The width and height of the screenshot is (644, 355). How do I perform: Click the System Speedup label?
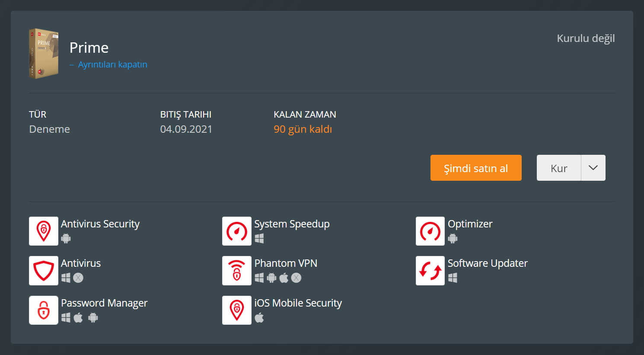coord(292,224)
